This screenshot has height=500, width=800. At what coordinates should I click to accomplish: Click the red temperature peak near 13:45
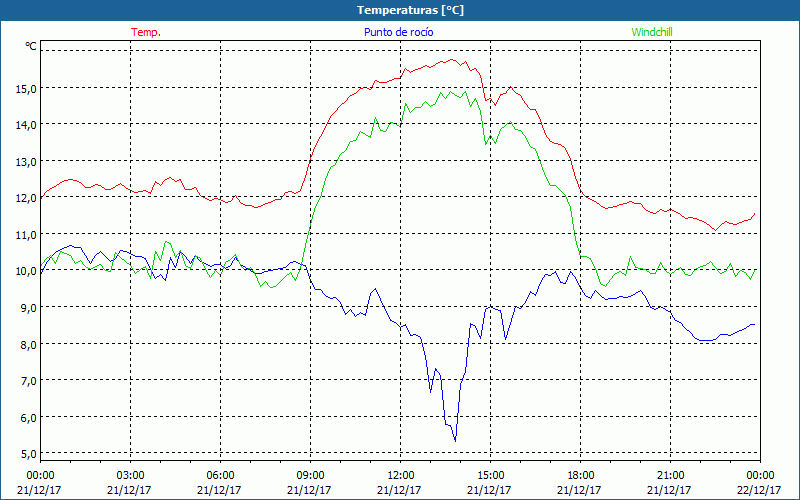pos(452,59)
